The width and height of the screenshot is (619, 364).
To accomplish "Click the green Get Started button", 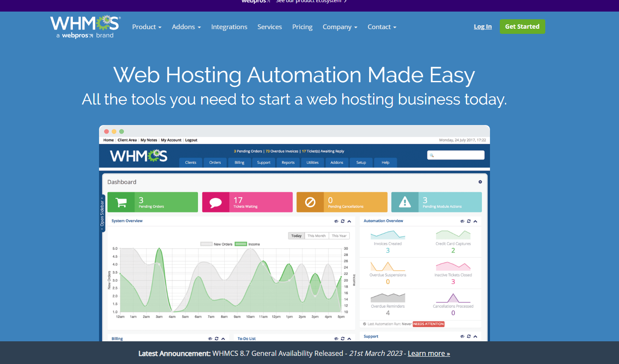I will pos(522,27).
